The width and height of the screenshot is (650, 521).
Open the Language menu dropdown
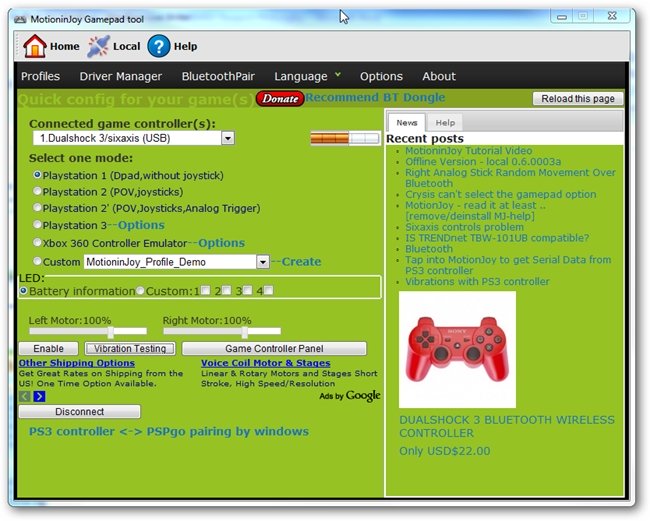click(x=307, y=76)
